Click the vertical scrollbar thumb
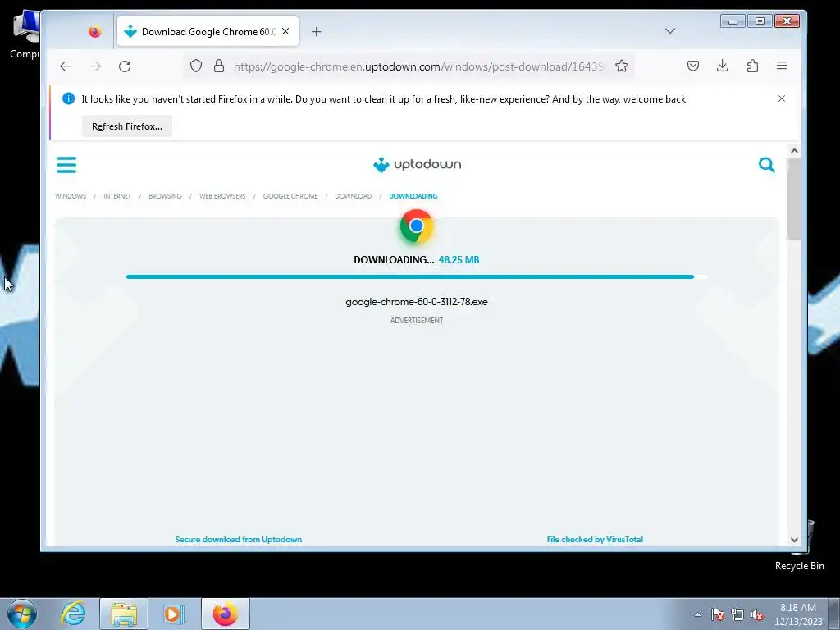The height and width of the screenshot is (630, 840). (x=794, y=199)
